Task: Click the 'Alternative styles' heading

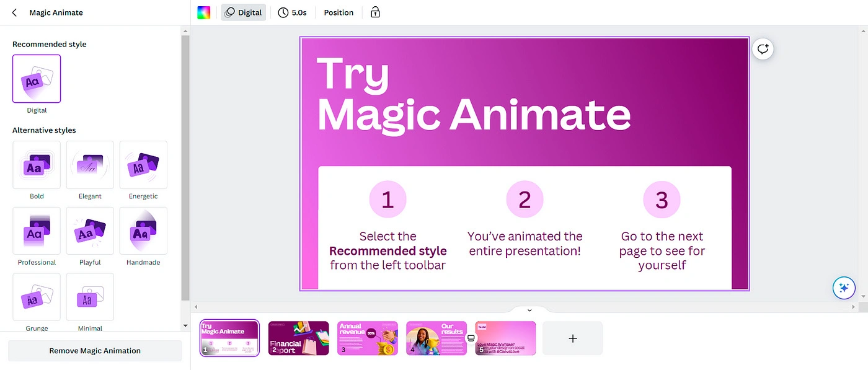Action: tap(44, 130)
